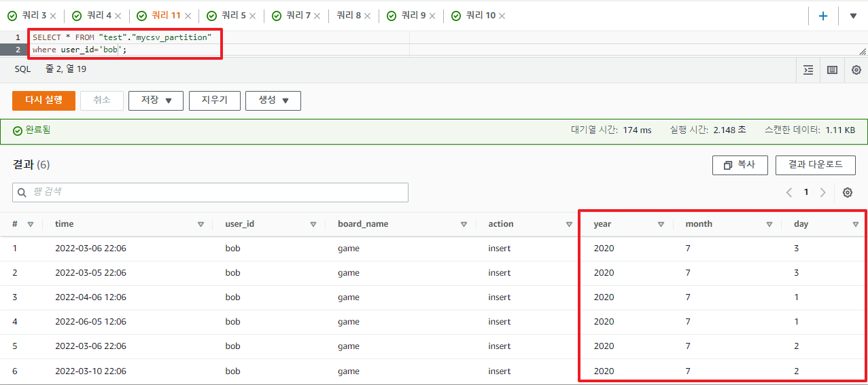This screenshot has width=868, height=385.
Task: Click the format query indent icon
Action: tap(808, 69)
